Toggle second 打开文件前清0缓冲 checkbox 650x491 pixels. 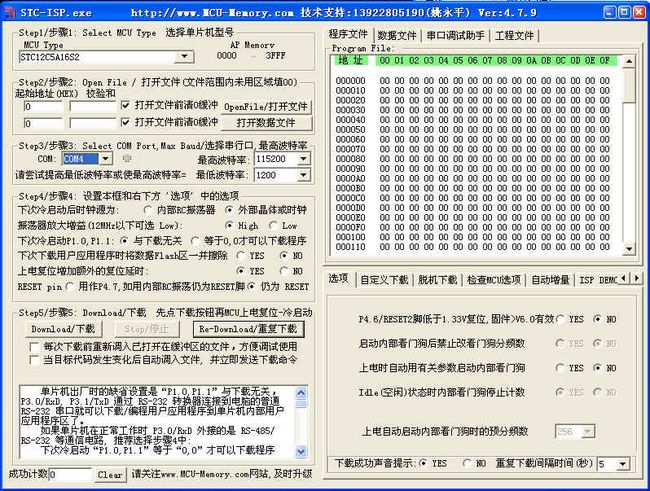(126, 122)
